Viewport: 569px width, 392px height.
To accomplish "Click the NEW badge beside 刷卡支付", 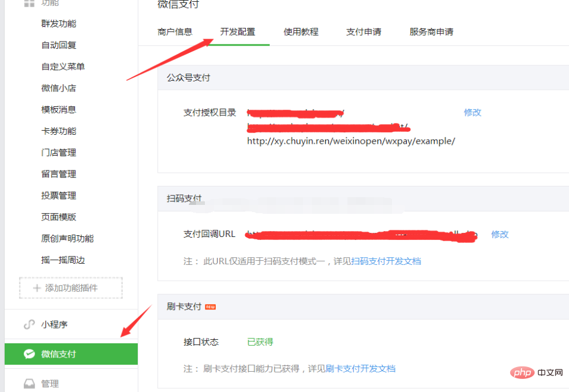I will tap(210, 306).
